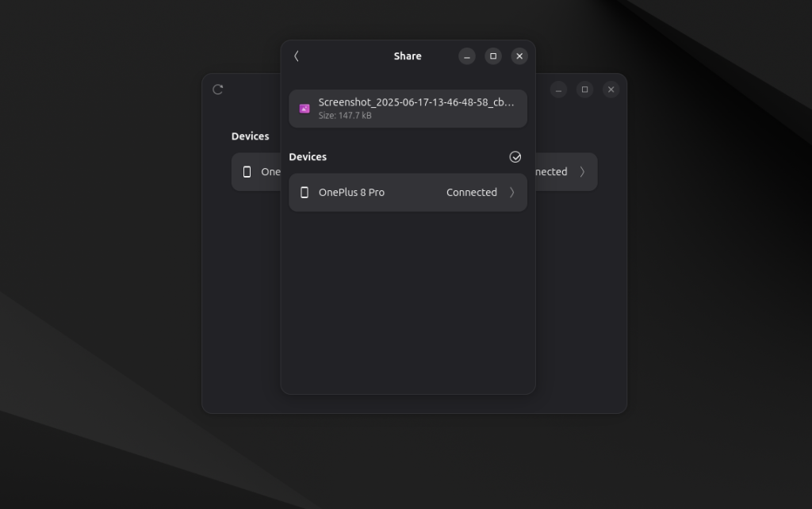
Task: Minimize the Share dialog
Action: (467, 56)
